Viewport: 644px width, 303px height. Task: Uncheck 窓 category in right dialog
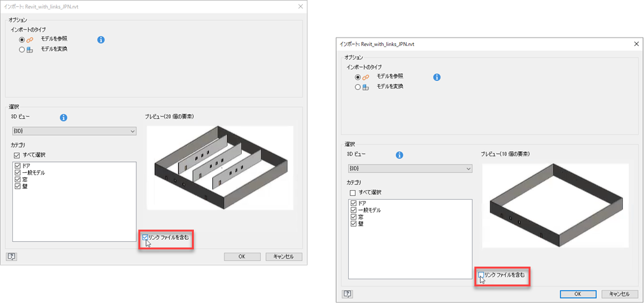[x=353, y=217]
